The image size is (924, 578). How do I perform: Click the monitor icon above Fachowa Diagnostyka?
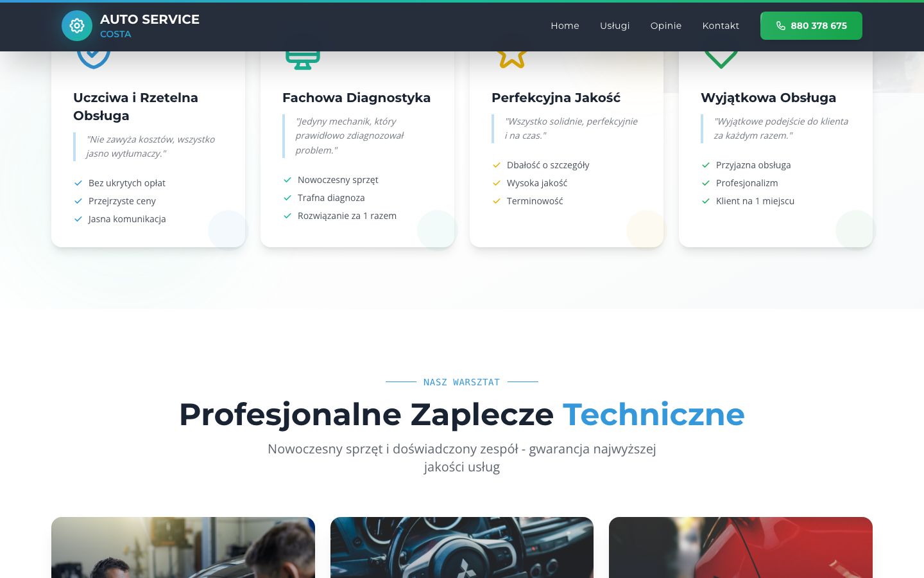[x=303, y=60]
